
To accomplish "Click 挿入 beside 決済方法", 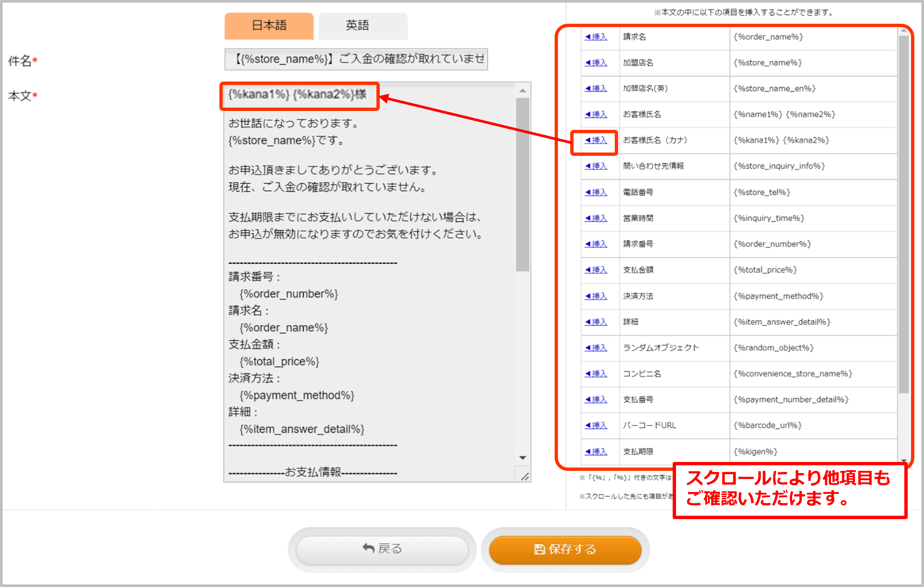I will click(x=596, y=296).
